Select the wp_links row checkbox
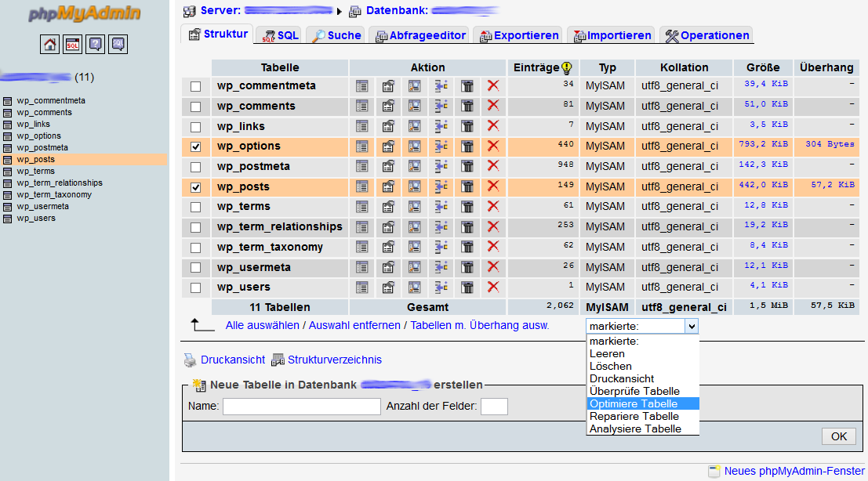The height and width of the screenshot is (481, 868). point(195,127)
